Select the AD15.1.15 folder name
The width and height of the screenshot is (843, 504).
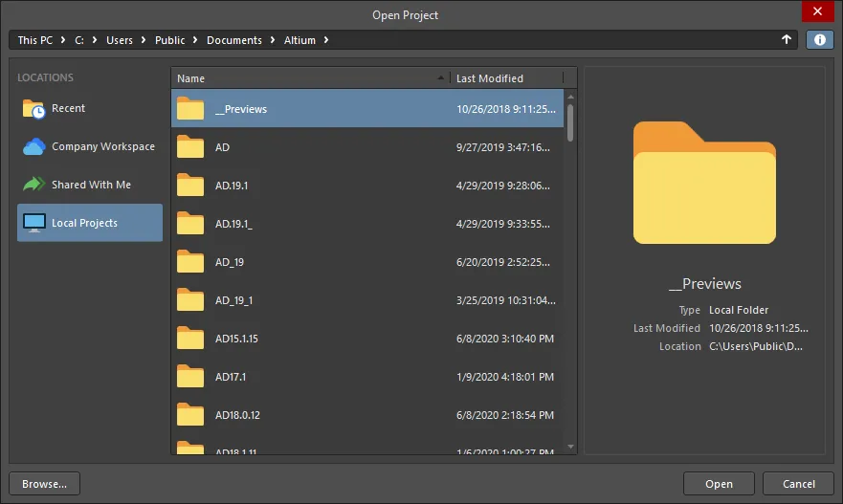[x=236, y=339]
